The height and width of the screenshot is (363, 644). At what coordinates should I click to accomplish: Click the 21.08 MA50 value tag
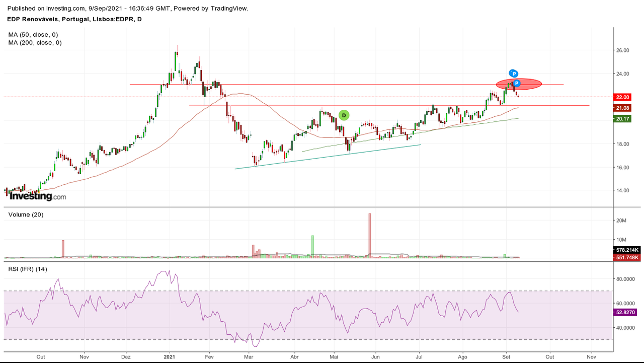tap(622, 108)
